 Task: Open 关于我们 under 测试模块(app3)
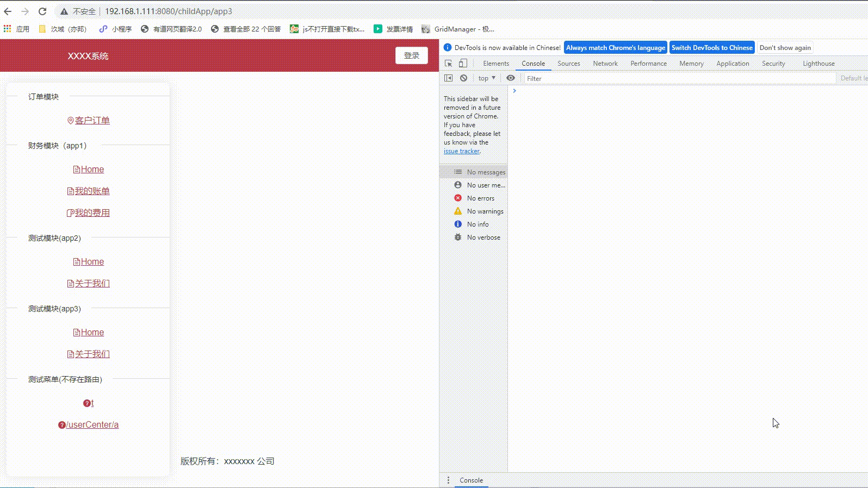(89, 354)
